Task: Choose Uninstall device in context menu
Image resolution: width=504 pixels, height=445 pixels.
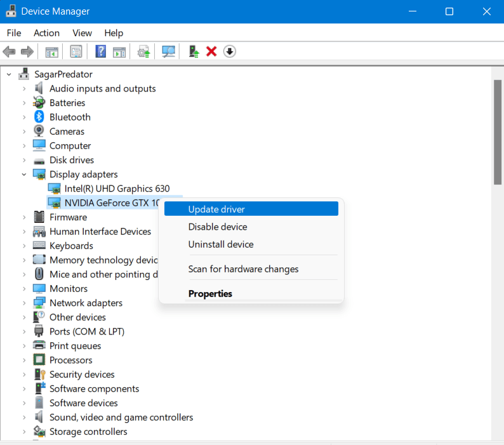Action: click(251, 244)
